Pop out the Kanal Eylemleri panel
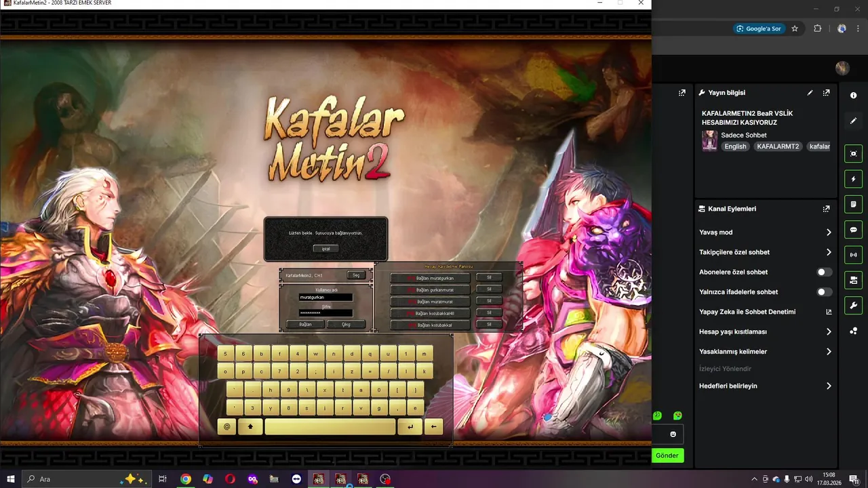Image resolution: width=868 pixels, height=488 pixels. [826, 209]
